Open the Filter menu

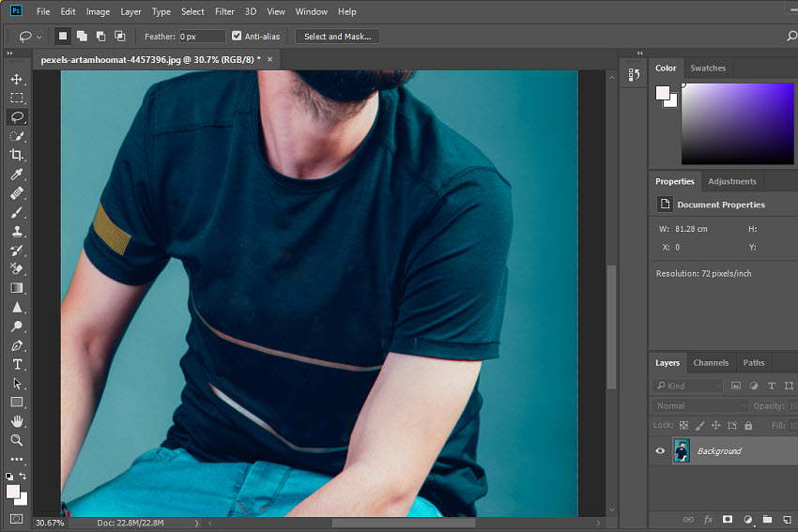coord(224,11)
